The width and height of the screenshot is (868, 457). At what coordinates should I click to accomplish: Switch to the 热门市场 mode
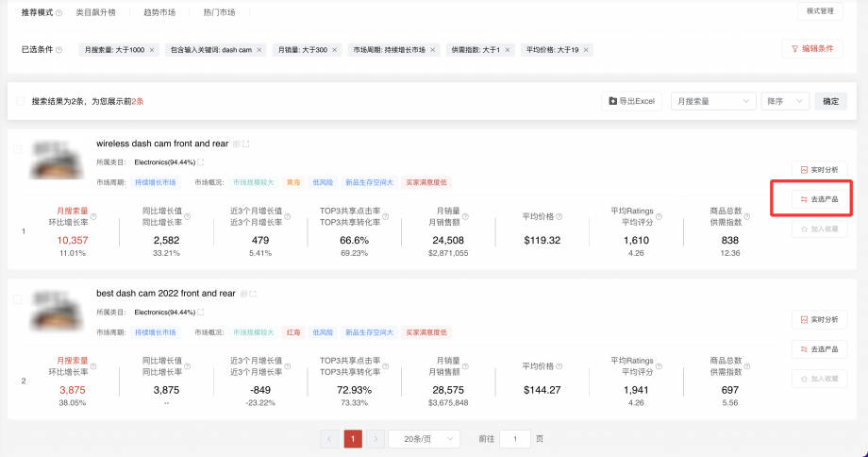point(219,12)
